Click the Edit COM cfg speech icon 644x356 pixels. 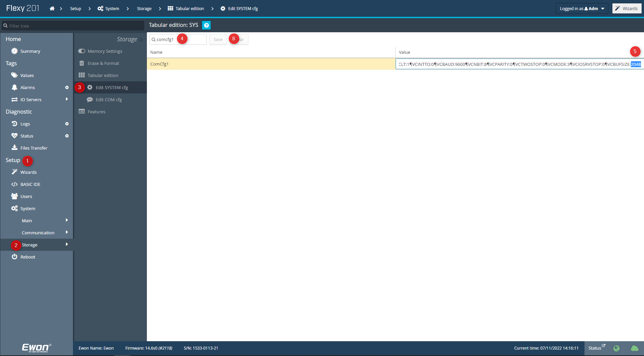90,100
